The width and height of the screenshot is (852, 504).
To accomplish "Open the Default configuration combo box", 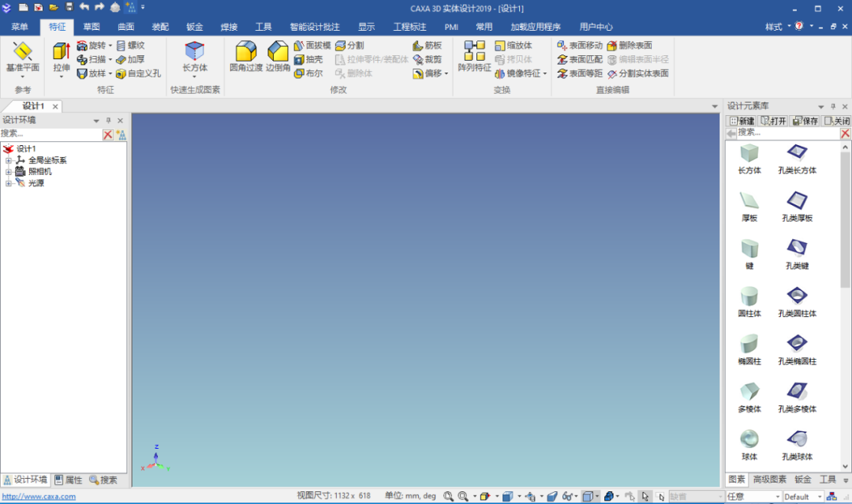I will click(802, 496).
